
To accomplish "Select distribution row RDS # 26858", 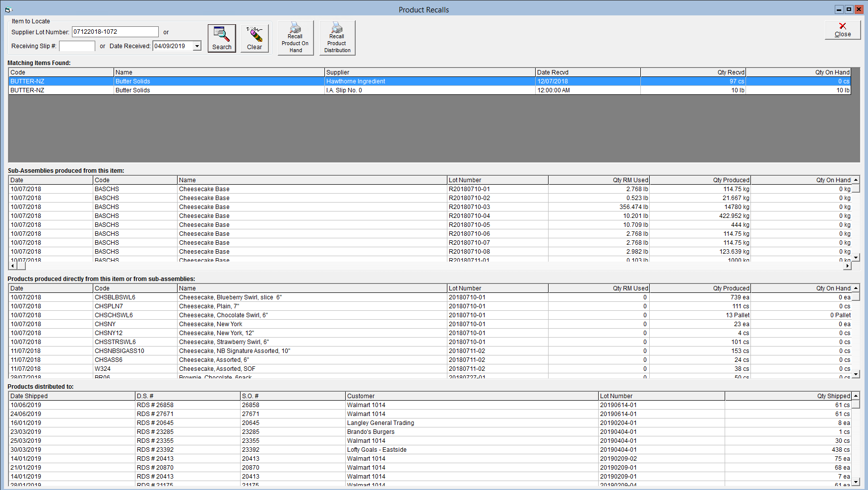I will [x=430, y=405].
